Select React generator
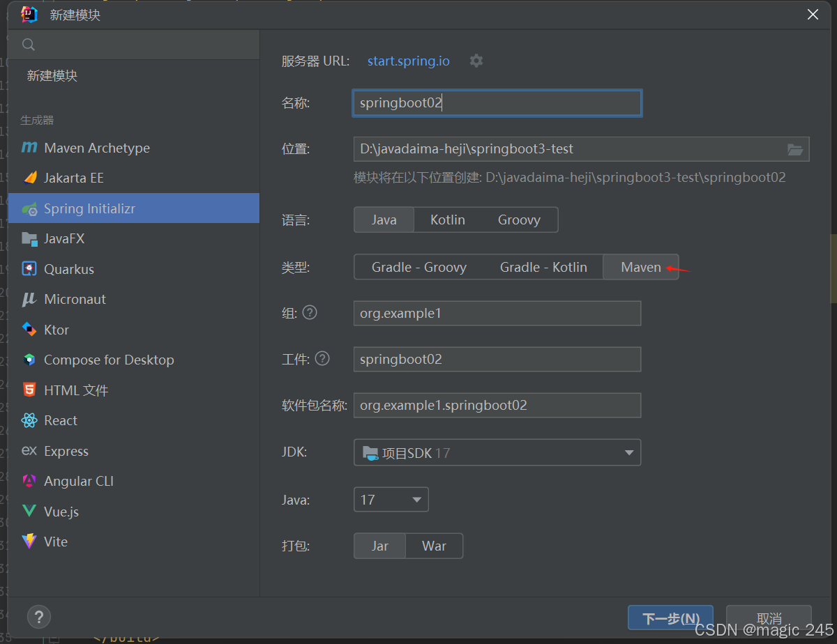837x644 pixels. [134, 420]
